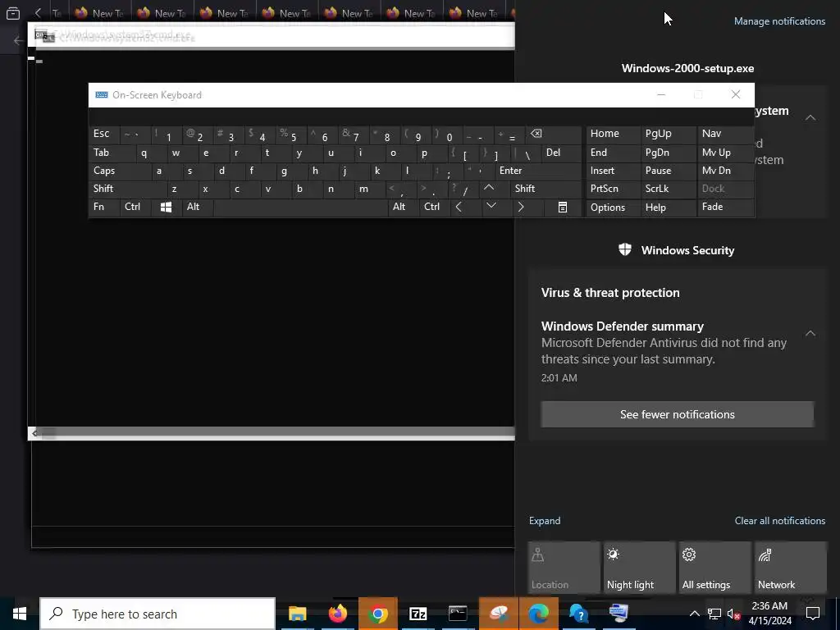840x630 pixels.
Task: Open Firefox from the taskbar
Action: (x=337, y=614)
